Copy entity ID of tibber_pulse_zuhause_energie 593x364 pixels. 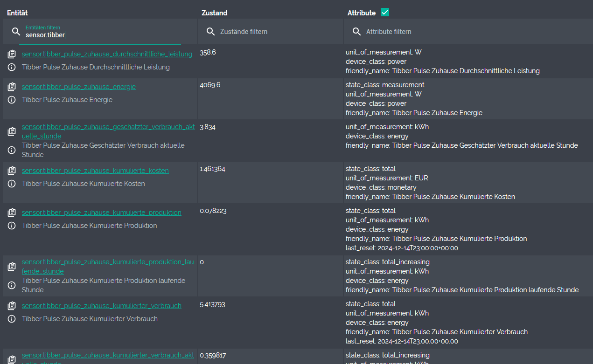point(12,87)
